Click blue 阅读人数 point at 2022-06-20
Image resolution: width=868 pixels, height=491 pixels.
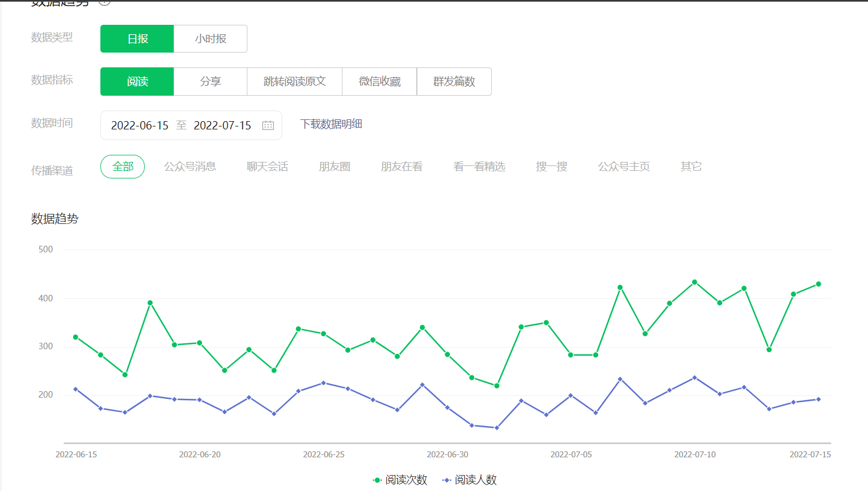click(200, 400)
